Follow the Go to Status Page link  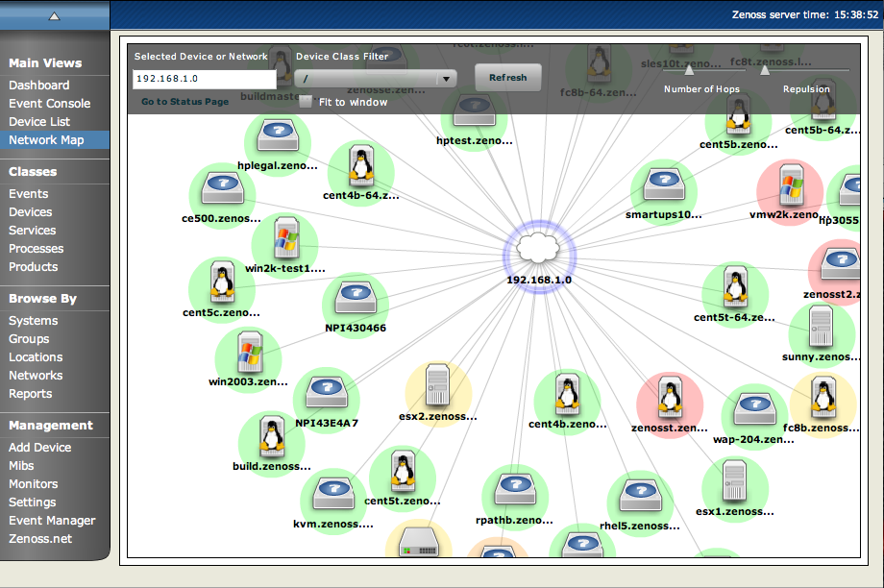click(x=184, y=102)
